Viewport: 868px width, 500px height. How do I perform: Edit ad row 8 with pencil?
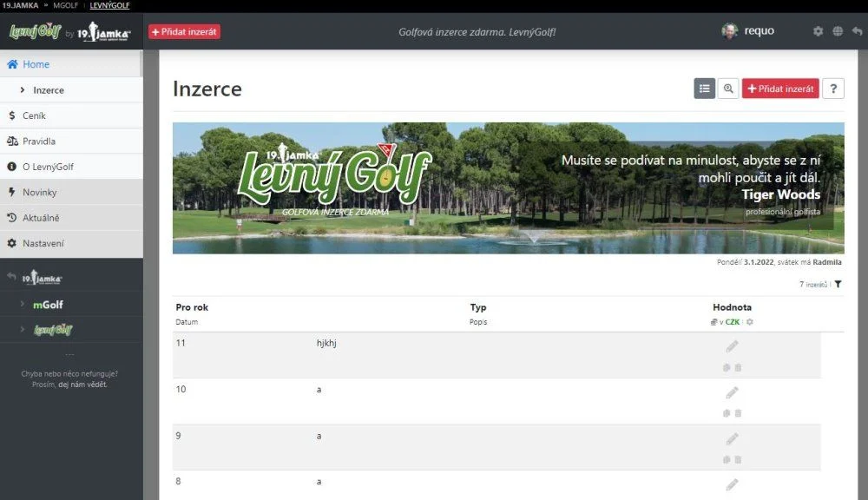732,485
